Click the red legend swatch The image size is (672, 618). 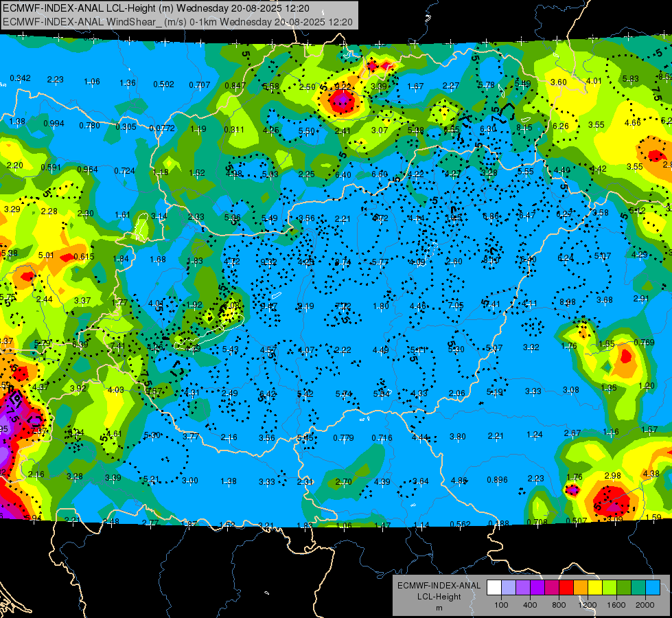566,588
